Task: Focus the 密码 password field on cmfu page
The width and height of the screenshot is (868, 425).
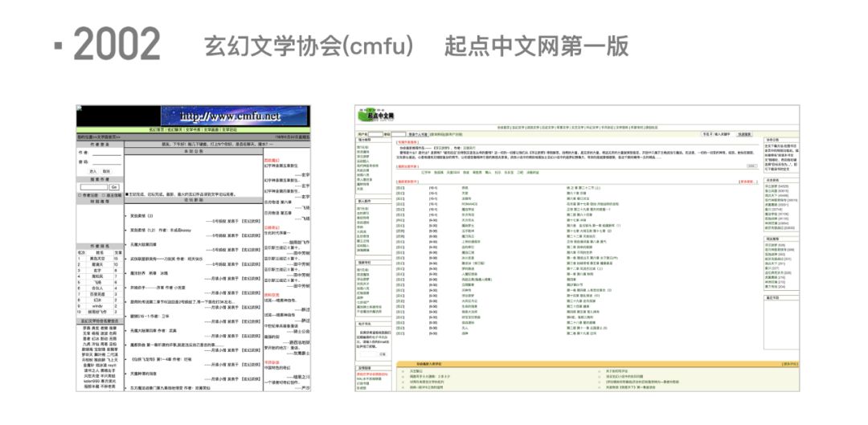Action: coord(107,163)
